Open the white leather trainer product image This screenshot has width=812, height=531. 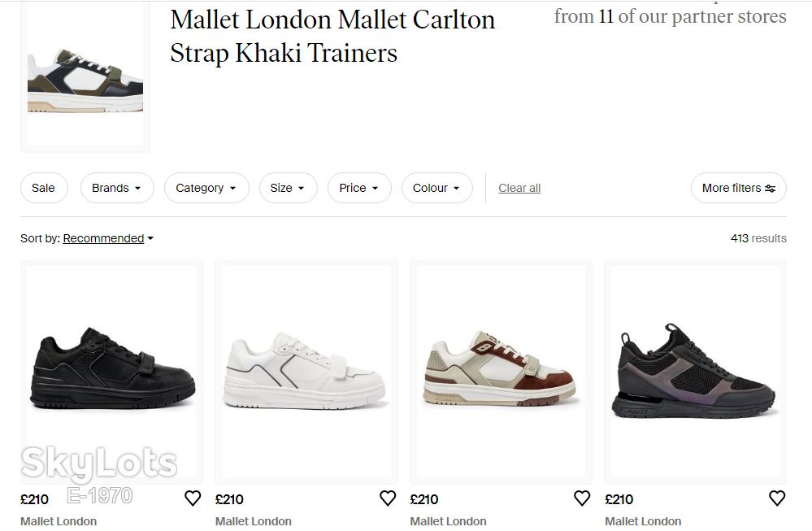tap(306, 372)
